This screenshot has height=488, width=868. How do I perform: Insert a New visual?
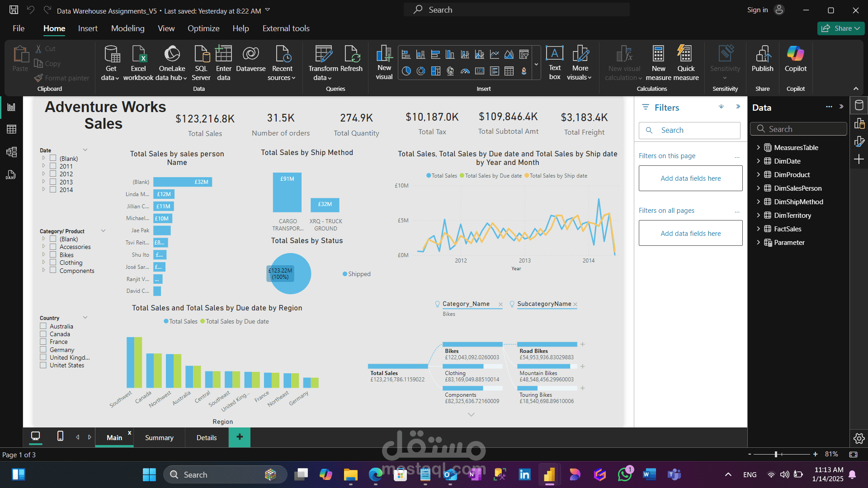pos(384,63)
